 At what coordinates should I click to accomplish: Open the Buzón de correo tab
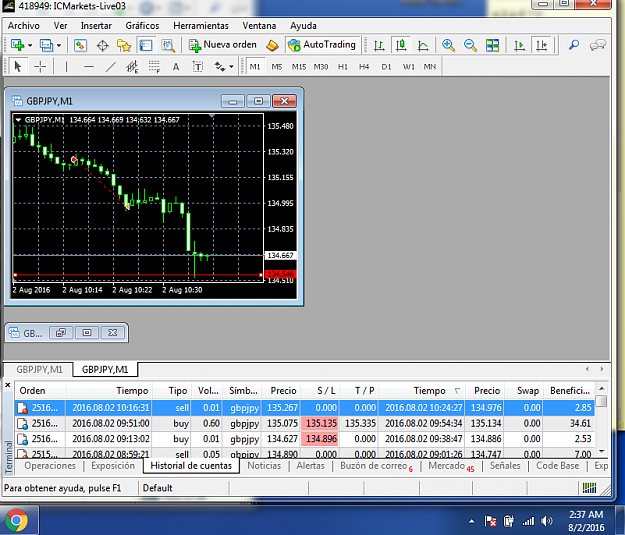pos(376,466)
